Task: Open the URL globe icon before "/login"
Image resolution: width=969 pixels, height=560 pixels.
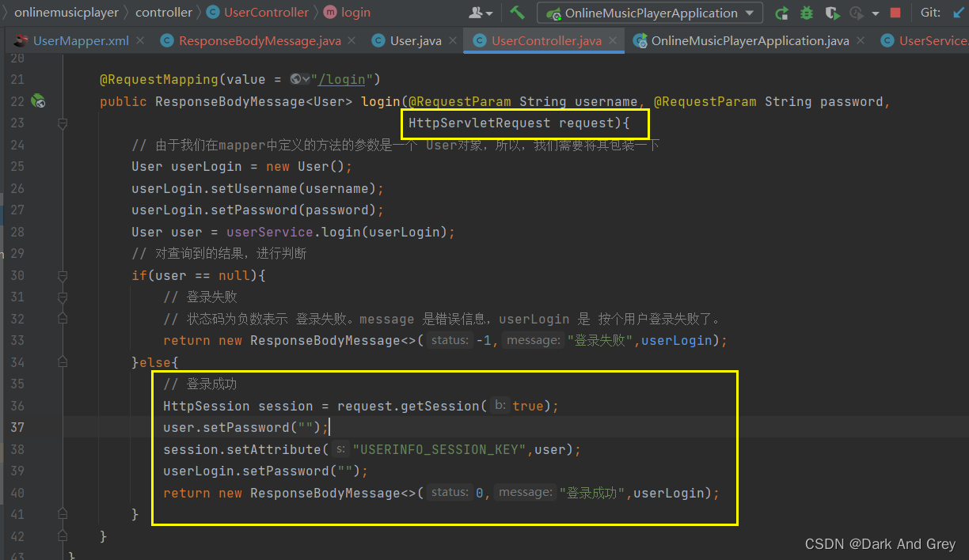Action: 299,79
